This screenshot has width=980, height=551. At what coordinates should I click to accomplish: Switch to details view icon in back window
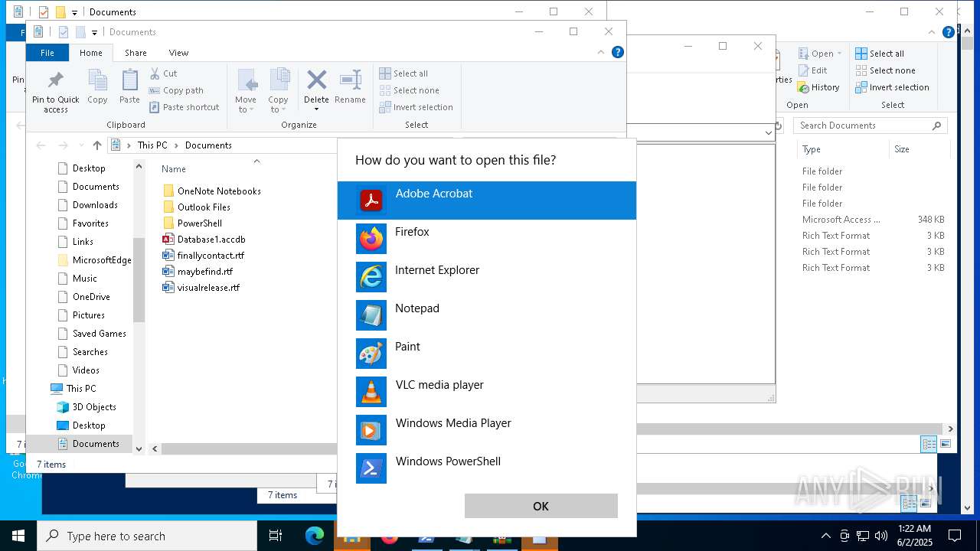929,444
